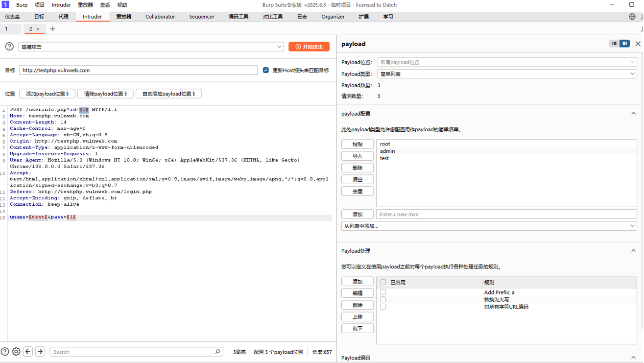The image size is (644, 363).
Task: Add a new Intruder tab with plus
Action: (52, 29)
